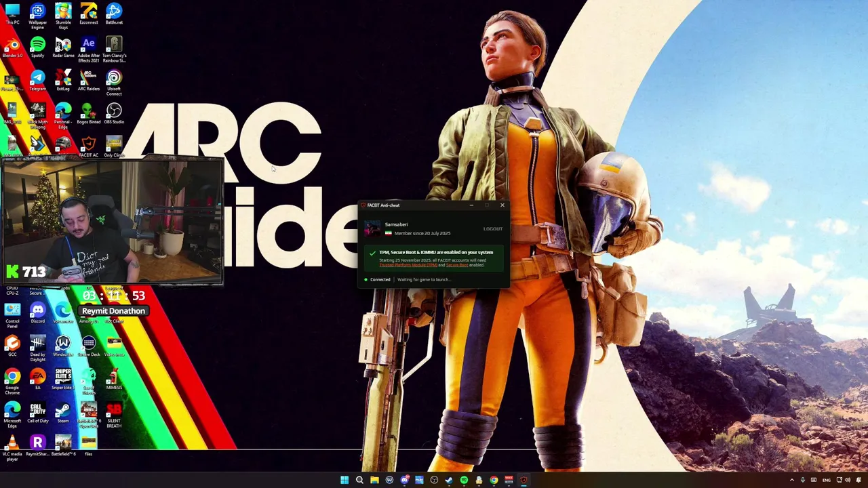868x488 pixels.
Task: Click "Waiting for game to launch..." text
Action: tap(424, 279)
